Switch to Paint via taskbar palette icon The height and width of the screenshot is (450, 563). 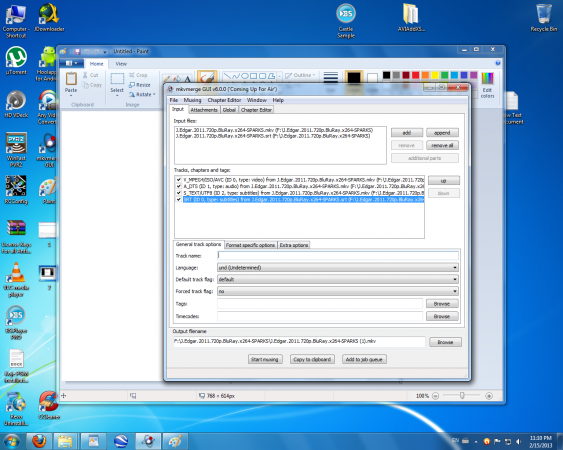point(175,441)
